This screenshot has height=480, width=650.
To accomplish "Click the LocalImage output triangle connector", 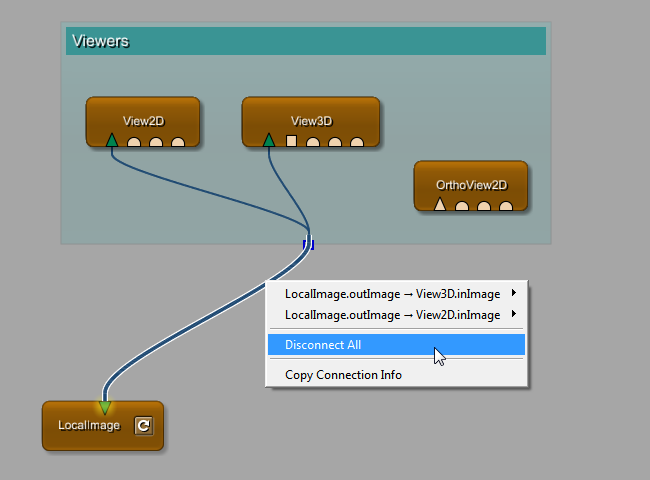I will click(105, 407).
